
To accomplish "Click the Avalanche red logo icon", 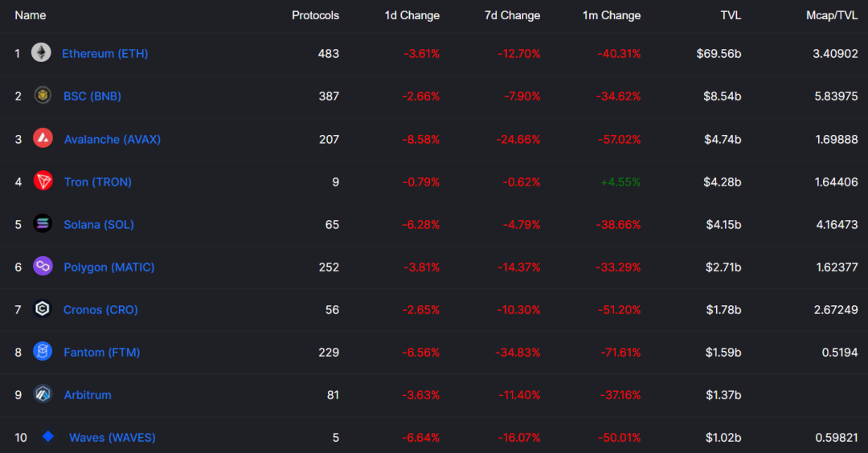I will (x=43, y=137).
